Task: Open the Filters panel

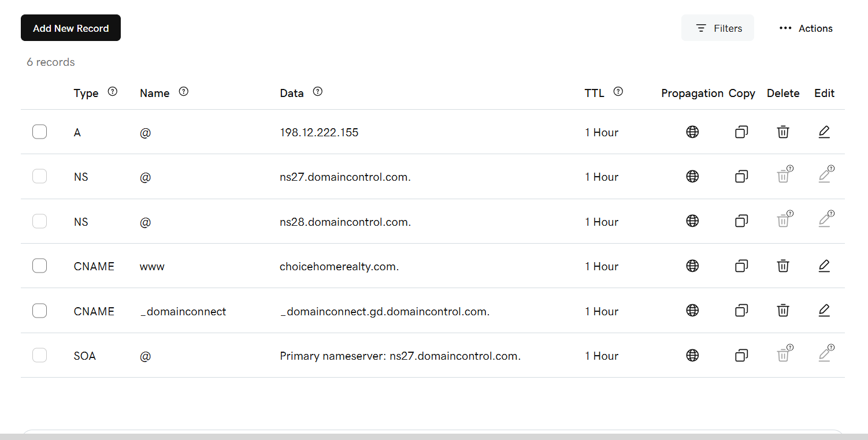Action: [718, 28]
